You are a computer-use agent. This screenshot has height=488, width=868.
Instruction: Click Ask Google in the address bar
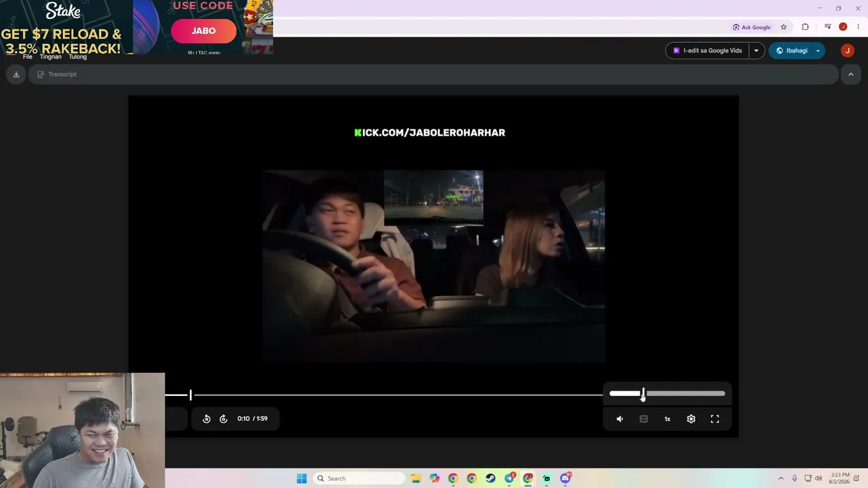751,27
